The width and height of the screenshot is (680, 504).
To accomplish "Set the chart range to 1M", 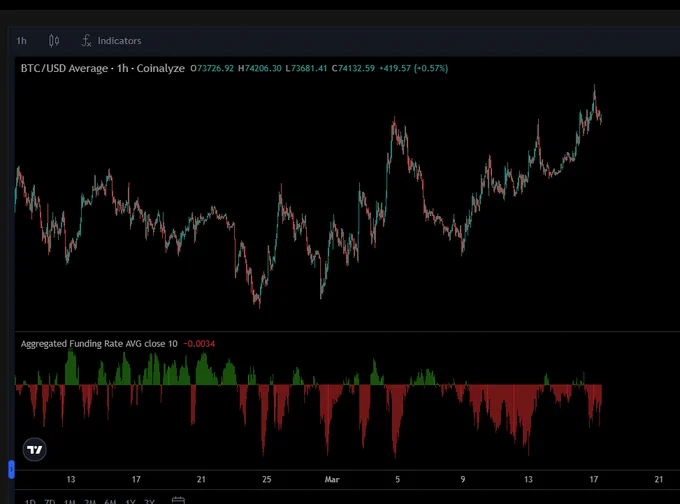I will click(x=70, y=502).
